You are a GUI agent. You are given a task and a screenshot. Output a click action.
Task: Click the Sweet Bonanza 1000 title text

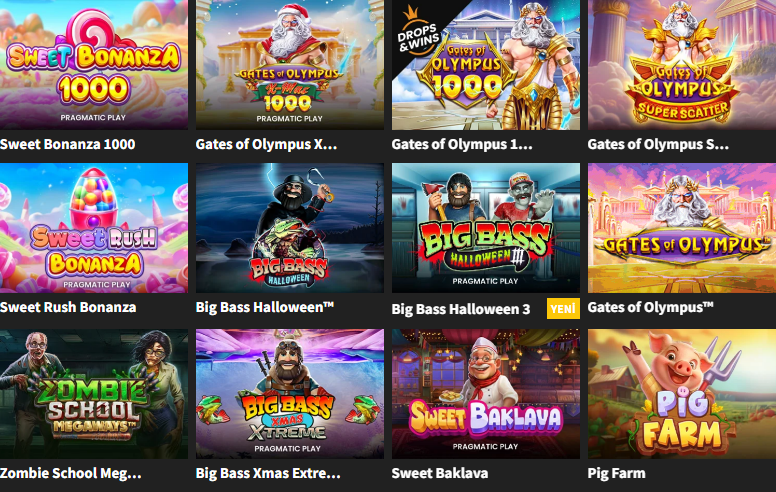[68, 144]
